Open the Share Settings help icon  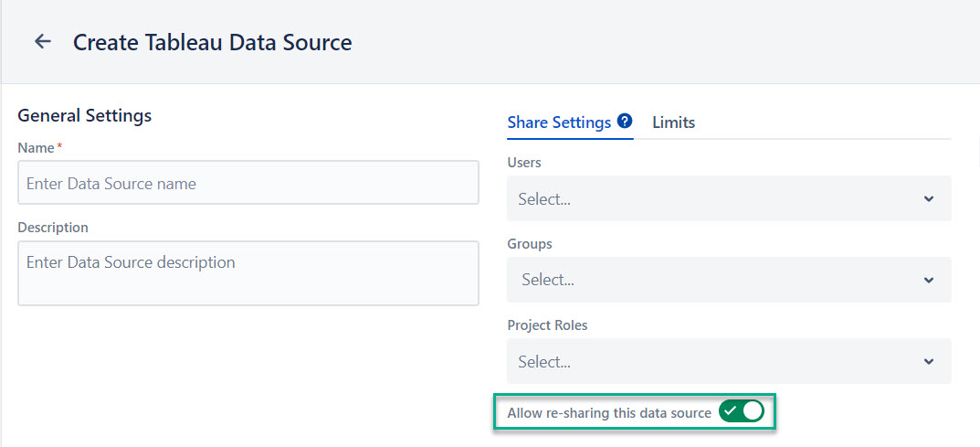[x=625, y=121]
